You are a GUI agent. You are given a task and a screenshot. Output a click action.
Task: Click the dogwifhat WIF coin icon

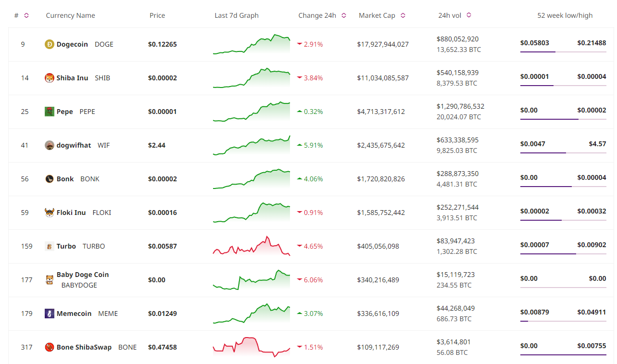pyautogui.click(x=50, y=145)
